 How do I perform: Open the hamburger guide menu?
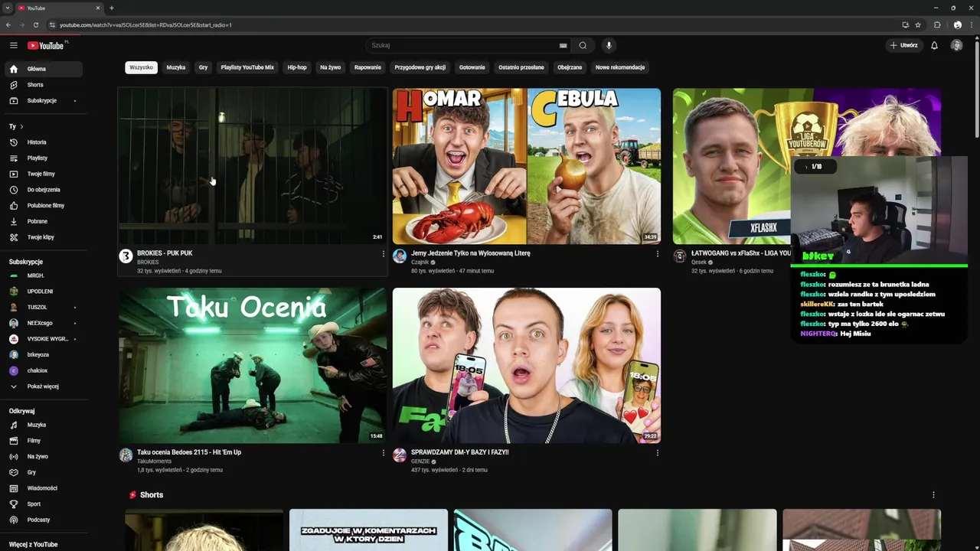(x=14, y=45)
